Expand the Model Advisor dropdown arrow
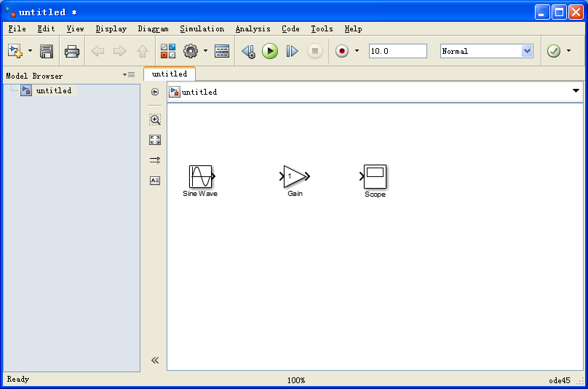Viewport: 588px width, 389px height. [x=569, y=51]
